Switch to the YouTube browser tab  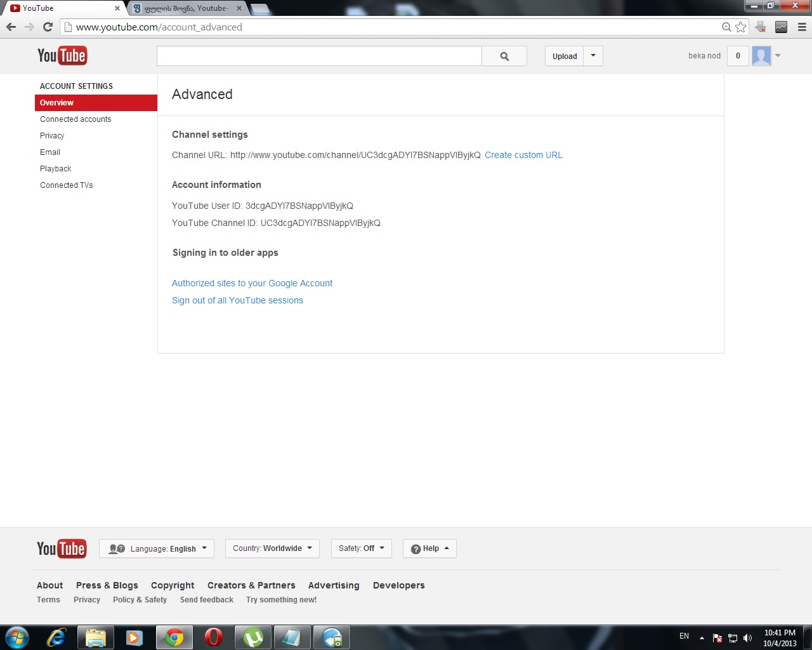(63, 8)
